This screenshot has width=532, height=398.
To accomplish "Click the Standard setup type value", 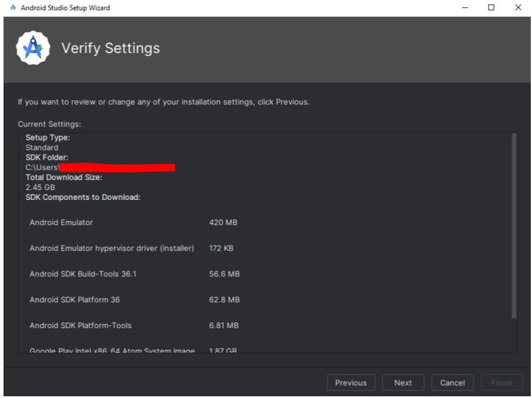I will point(42,148).
